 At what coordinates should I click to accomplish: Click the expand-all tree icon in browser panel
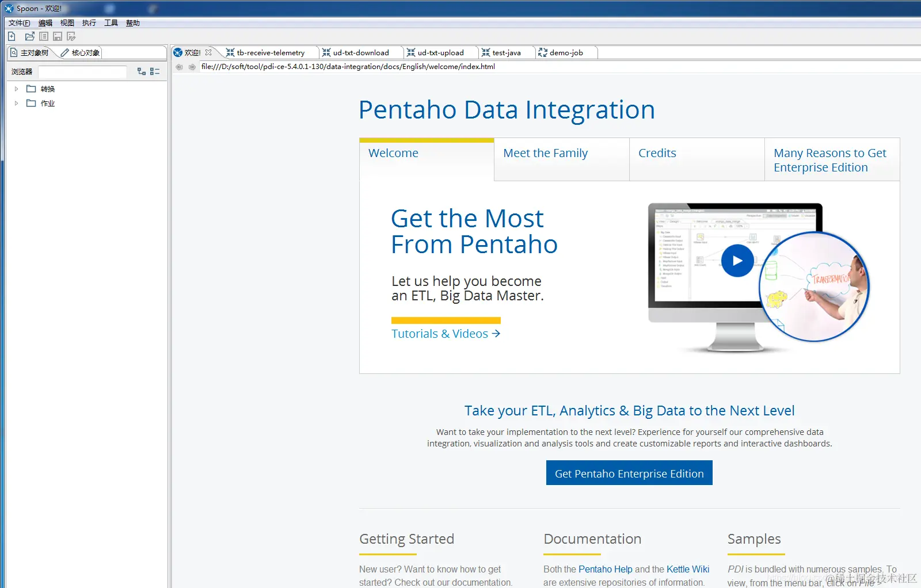(x=142, y=71)
